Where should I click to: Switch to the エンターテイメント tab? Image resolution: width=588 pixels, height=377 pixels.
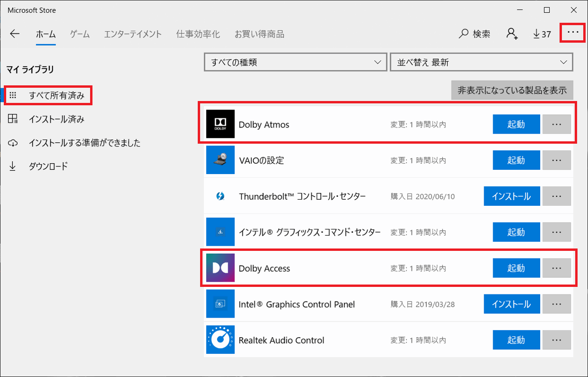click(133, 34)
